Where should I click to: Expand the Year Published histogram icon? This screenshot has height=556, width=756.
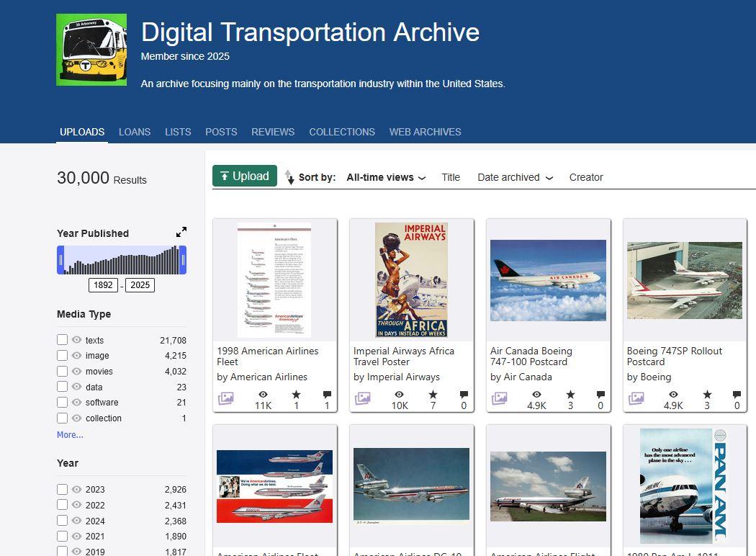click(181, 232)
